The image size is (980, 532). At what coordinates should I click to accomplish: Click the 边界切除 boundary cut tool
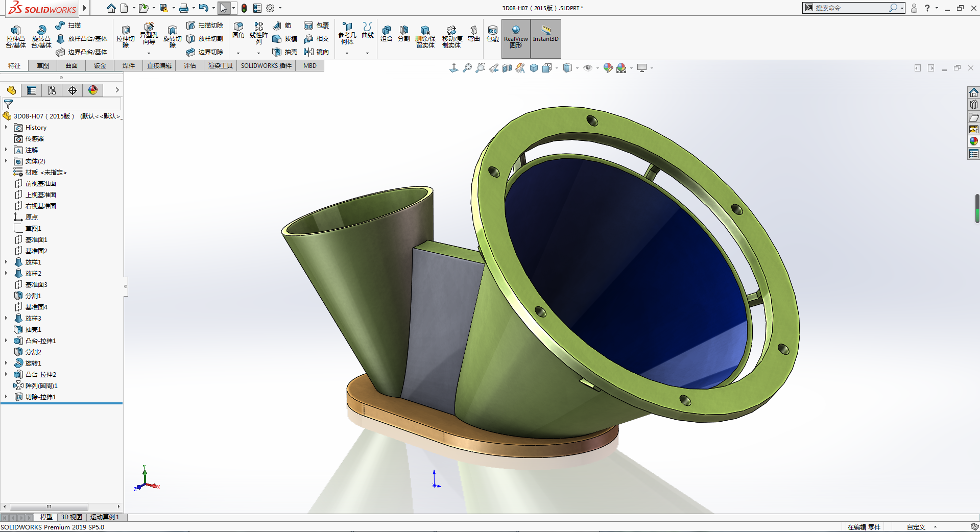pyautogui.click(x=205, y=52)
